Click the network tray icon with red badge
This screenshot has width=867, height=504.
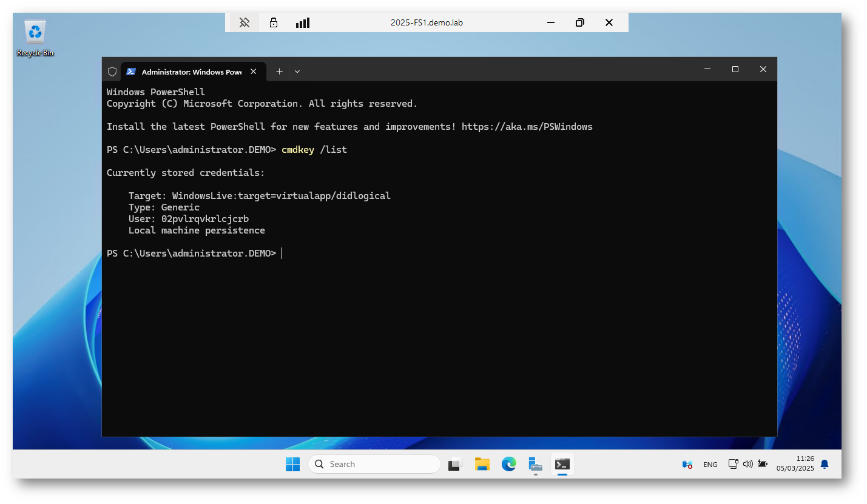(x=687, y=465)
